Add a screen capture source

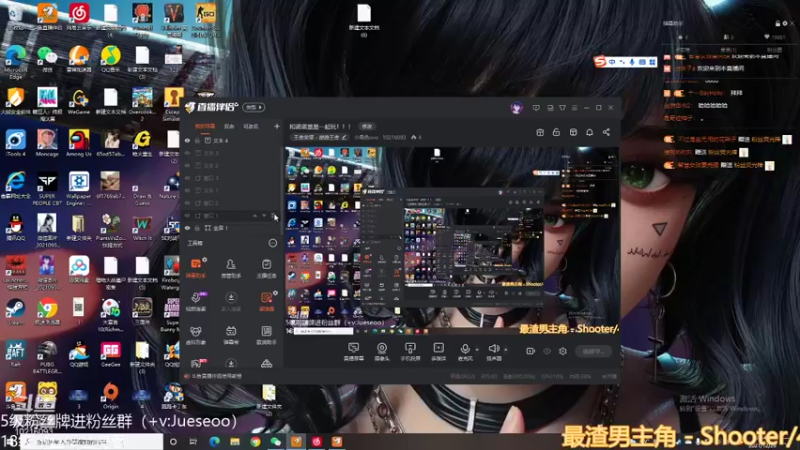[x=353, y=352]
